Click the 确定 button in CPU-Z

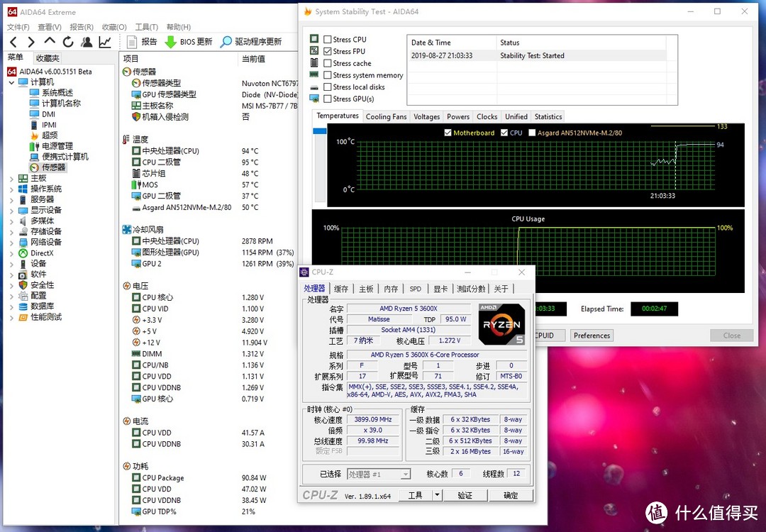(x=511, y=495)
